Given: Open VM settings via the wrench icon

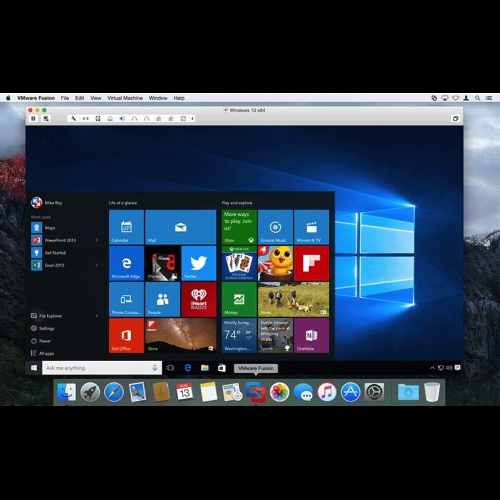Looking at the screenshot, I should point(73,119).
